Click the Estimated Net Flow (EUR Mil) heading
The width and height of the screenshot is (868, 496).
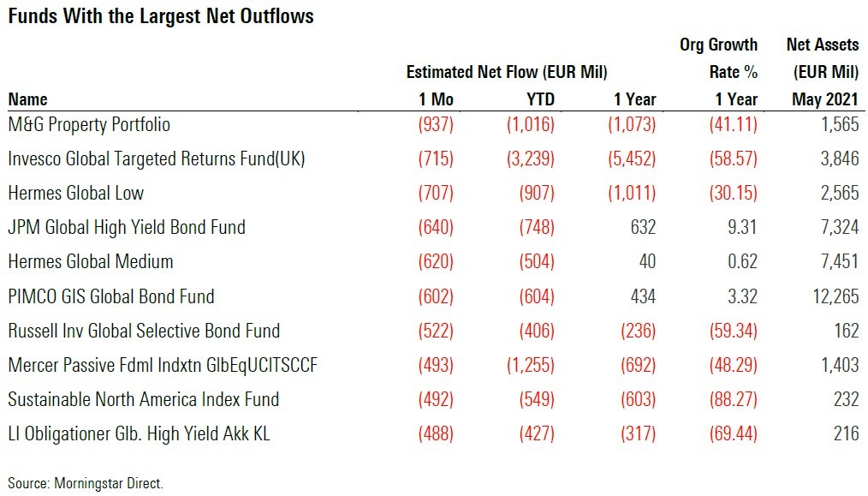pyautogui.click(x=507, y=72)
